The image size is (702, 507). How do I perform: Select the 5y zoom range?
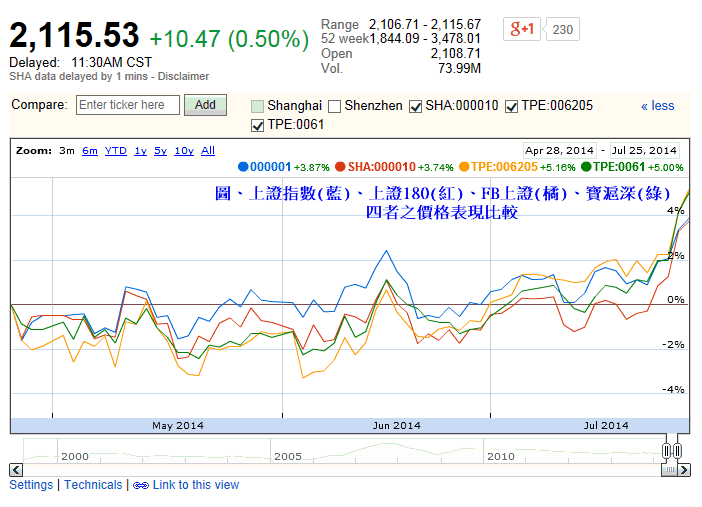(x=160, y=150)
